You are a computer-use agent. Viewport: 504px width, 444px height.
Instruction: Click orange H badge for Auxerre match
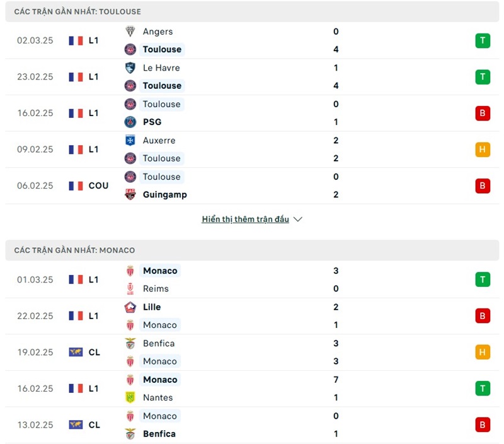pos(483,149)
